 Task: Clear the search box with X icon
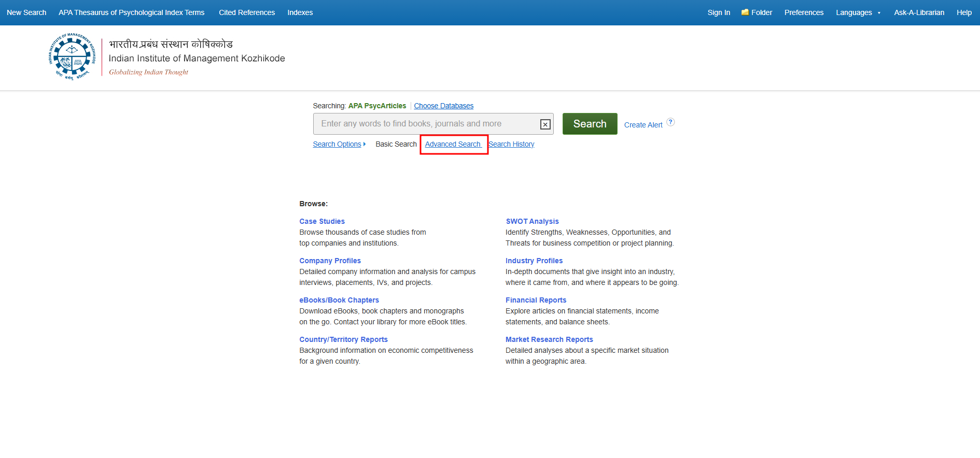545,124
